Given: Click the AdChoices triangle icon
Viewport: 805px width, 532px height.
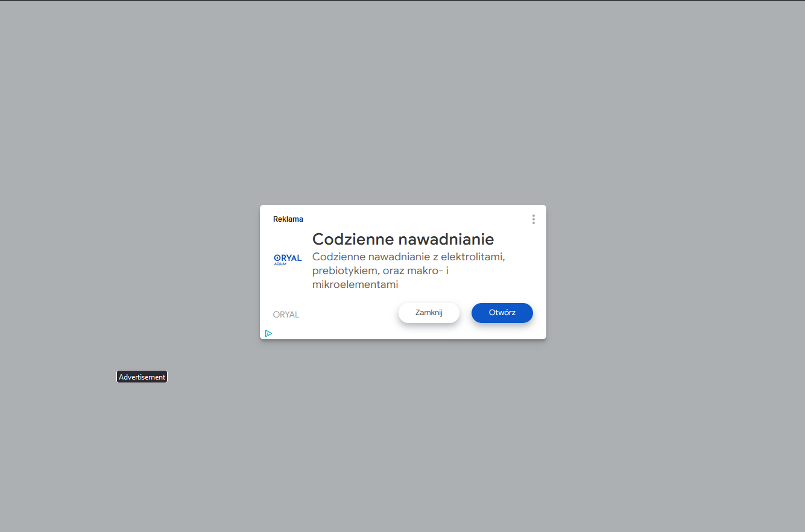Looking at the screenshot, I should [268, 333].
